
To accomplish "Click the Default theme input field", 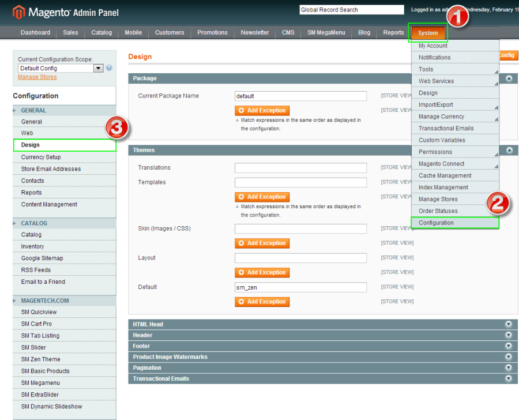I will 300,287.
